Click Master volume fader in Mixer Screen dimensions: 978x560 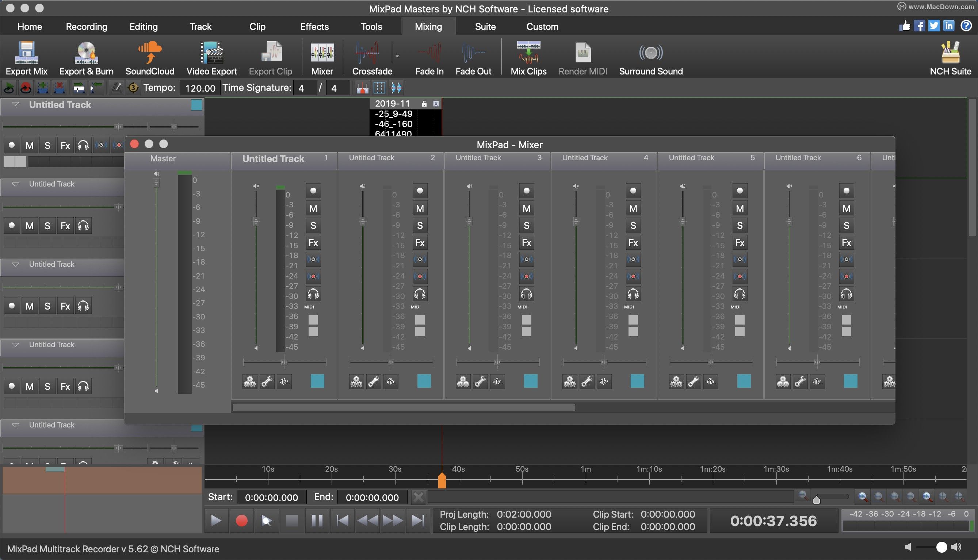click(156, 183)
